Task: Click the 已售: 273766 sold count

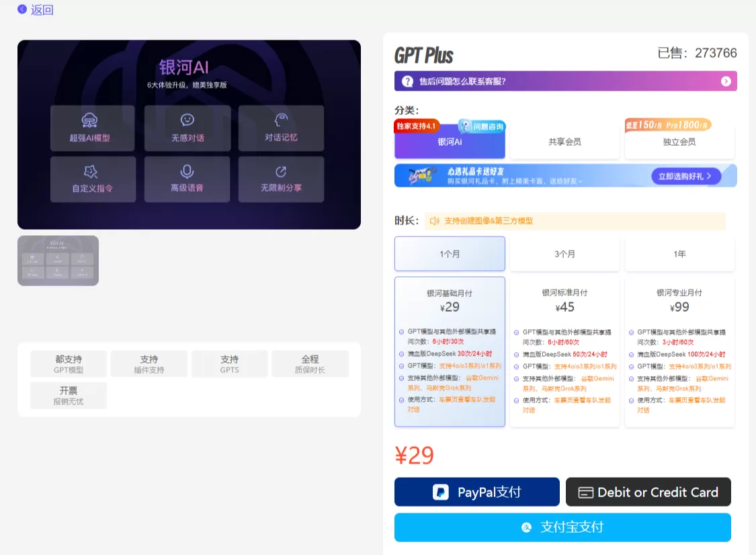Action: point(697,52)
